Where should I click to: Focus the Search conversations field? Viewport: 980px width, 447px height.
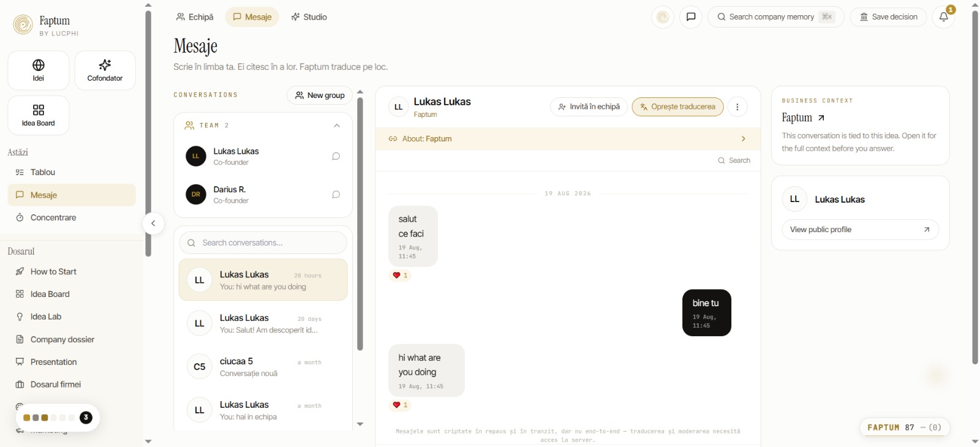click(x=263, y=243)
